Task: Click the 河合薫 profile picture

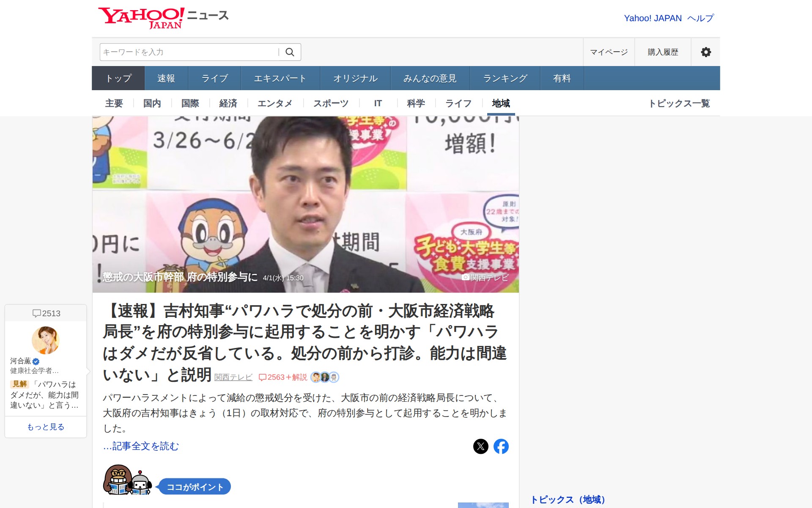Action: [x=45, y=340]
